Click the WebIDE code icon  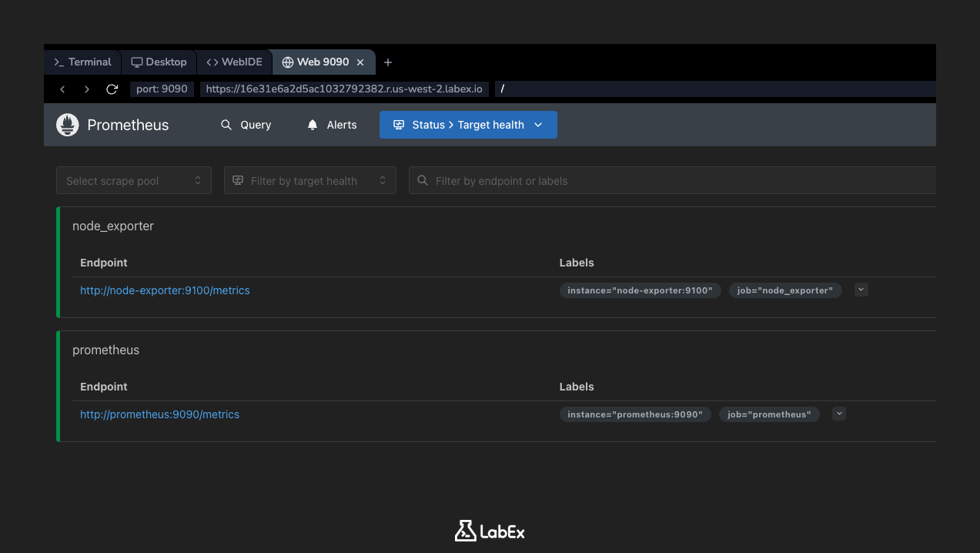[211, 62]
